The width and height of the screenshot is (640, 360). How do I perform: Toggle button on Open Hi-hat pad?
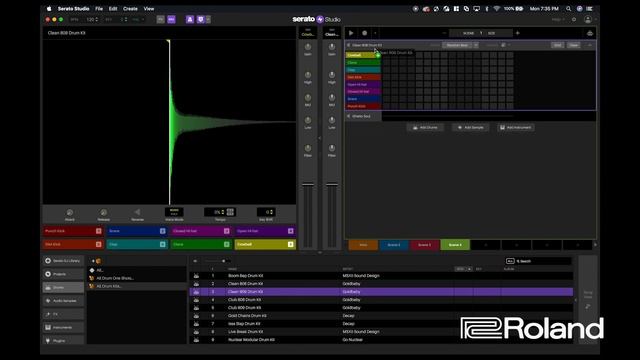tap(291, 231)
